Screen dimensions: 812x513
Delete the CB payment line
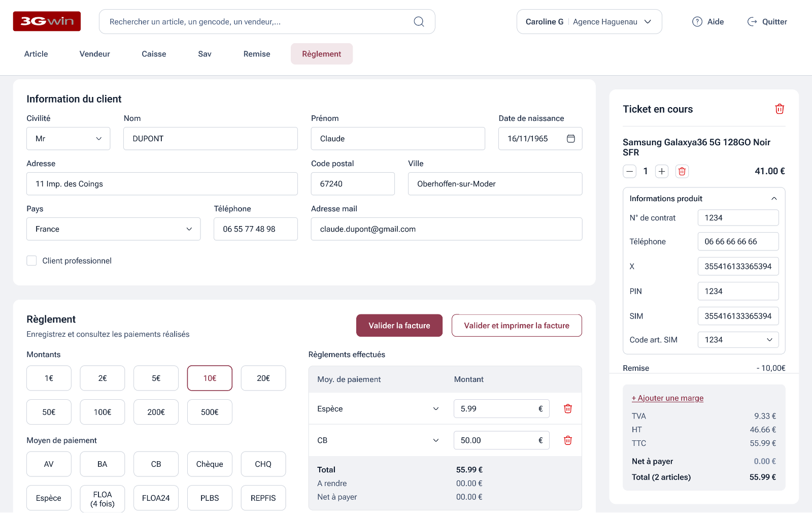(x=567, y=440)
